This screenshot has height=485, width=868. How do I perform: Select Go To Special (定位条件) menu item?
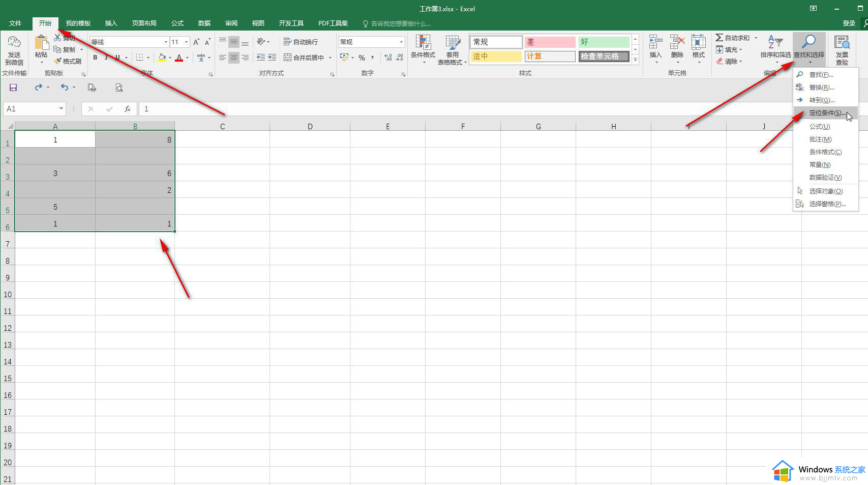(826, 113)
